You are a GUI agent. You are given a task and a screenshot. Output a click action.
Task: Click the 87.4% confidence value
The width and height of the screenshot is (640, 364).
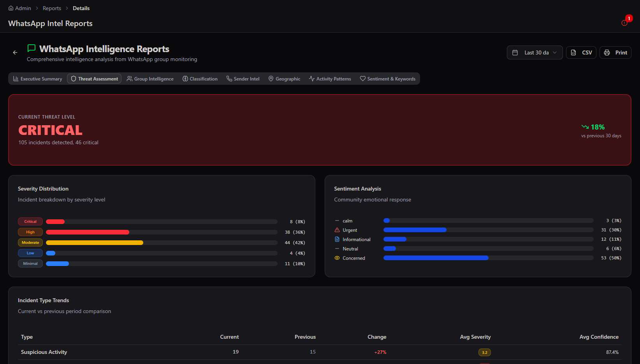click(612, 352)
